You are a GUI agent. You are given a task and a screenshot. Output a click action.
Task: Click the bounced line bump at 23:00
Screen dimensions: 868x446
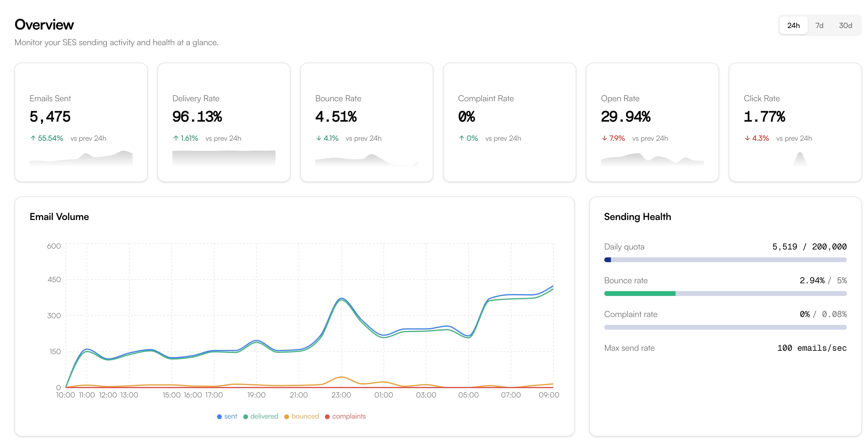341,377
